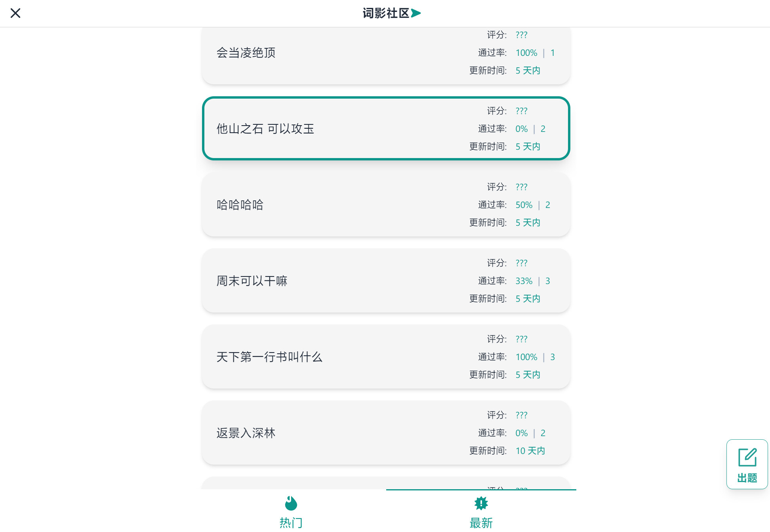Click the burst icon above 最新
This screenshot has height=532, width=770.
click(481, 503)
